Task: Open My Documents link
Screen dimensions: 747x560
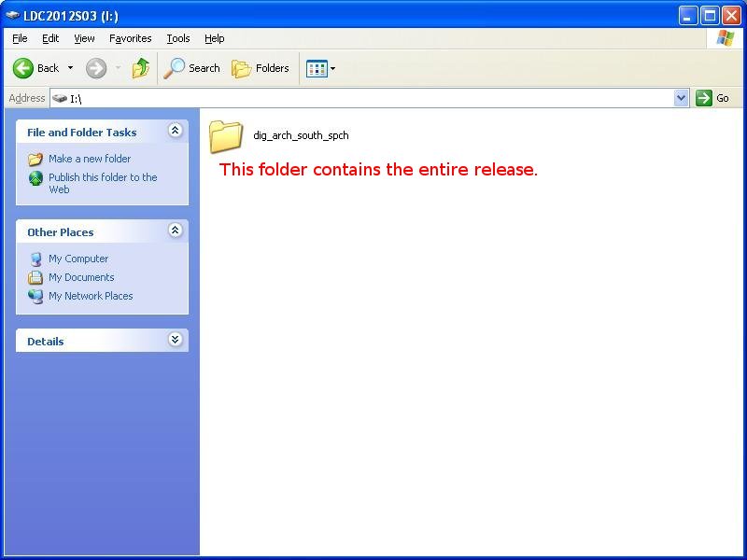Action: click(81, 277)
